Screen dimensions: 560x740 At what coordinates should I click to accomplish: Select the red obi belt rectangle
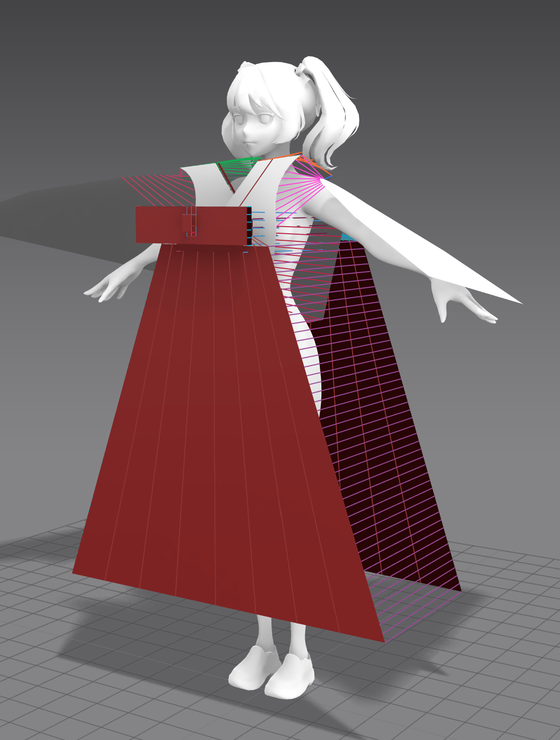pos(194,225)
